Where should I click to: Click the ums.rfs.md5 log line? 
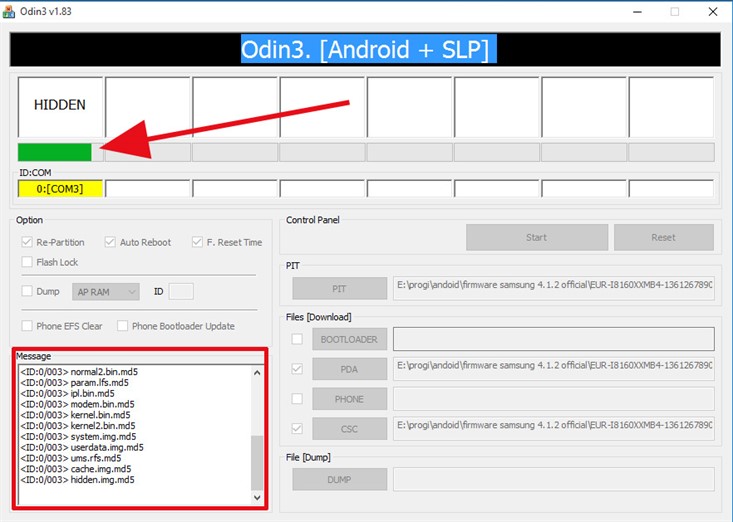coord(71,458)
